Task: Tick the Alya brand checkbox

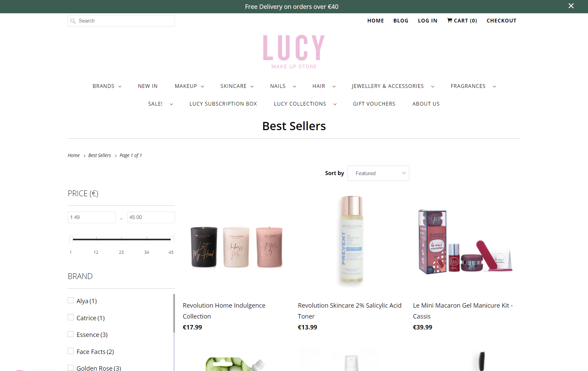Action: click(x=71, y=300)
